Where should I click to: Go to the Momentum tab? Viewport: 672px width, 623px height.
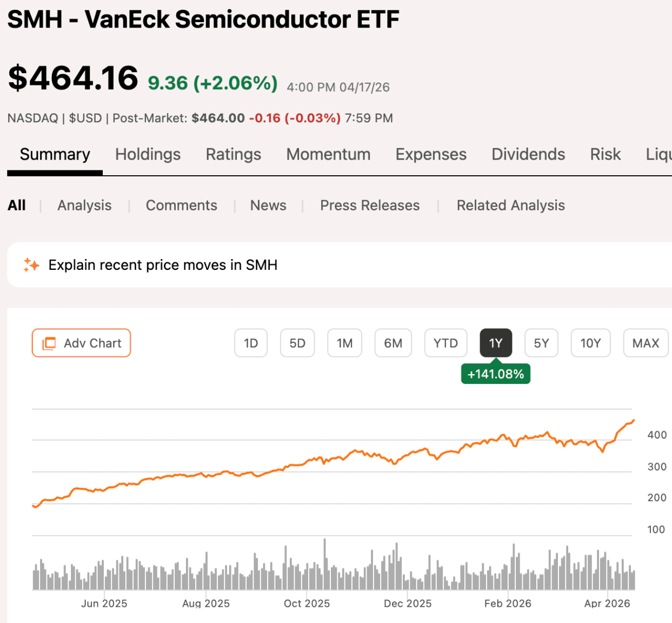(328, 155)
